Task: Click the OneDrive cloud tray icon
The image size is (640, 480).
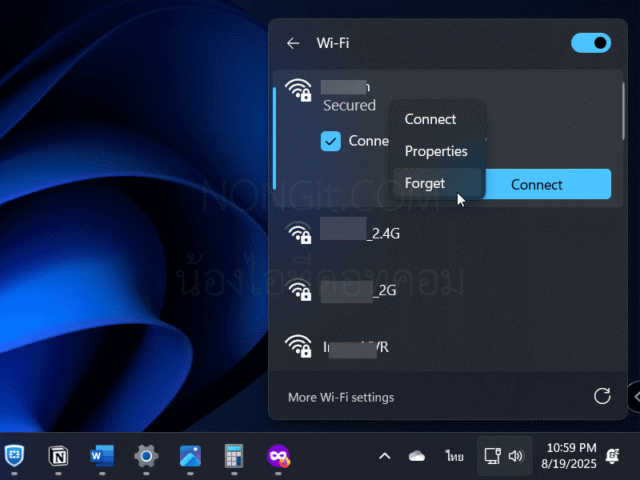Action: point(417,456)
